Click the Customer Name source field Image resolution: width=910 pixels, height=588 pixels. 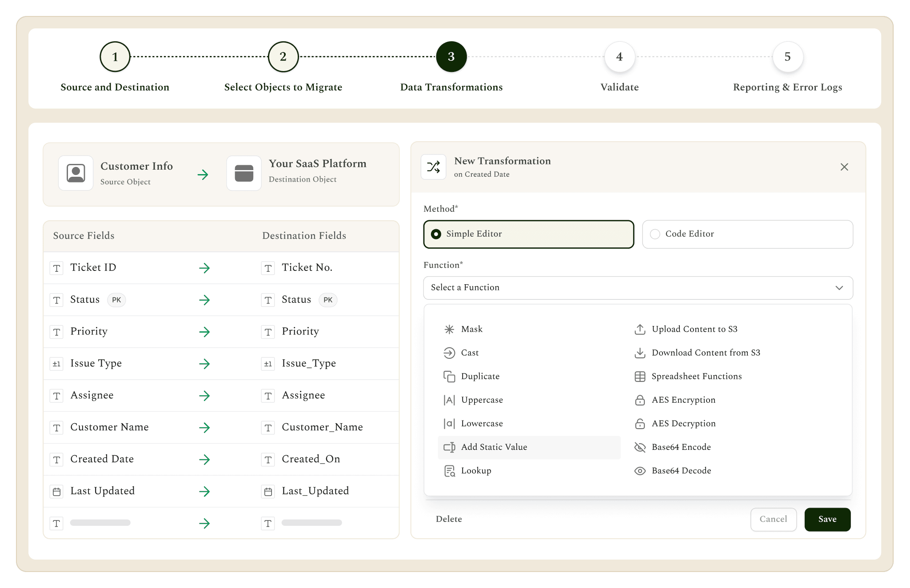click(x=109, y=427)
